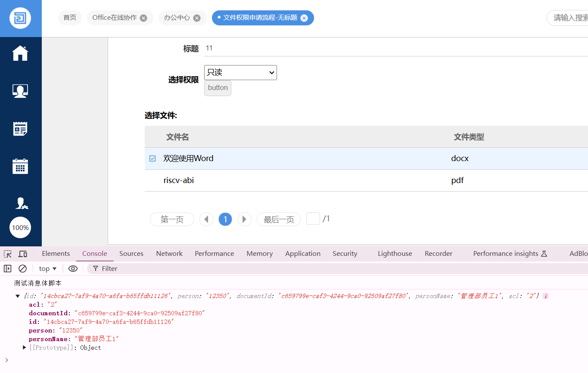
Task: Jump to 最后一页 in the pagination
Action: point(279,219)
